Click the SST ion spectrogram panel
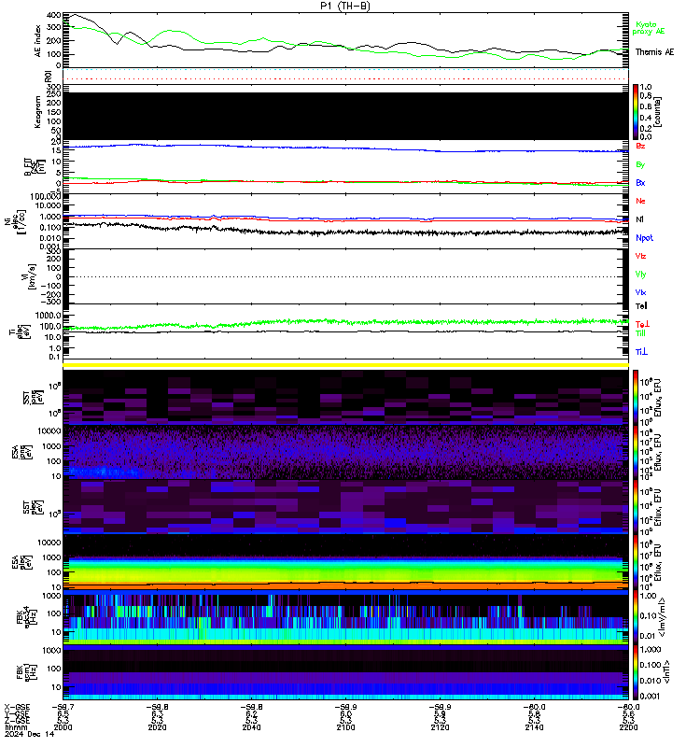700x747 pixels. point(345,397)
